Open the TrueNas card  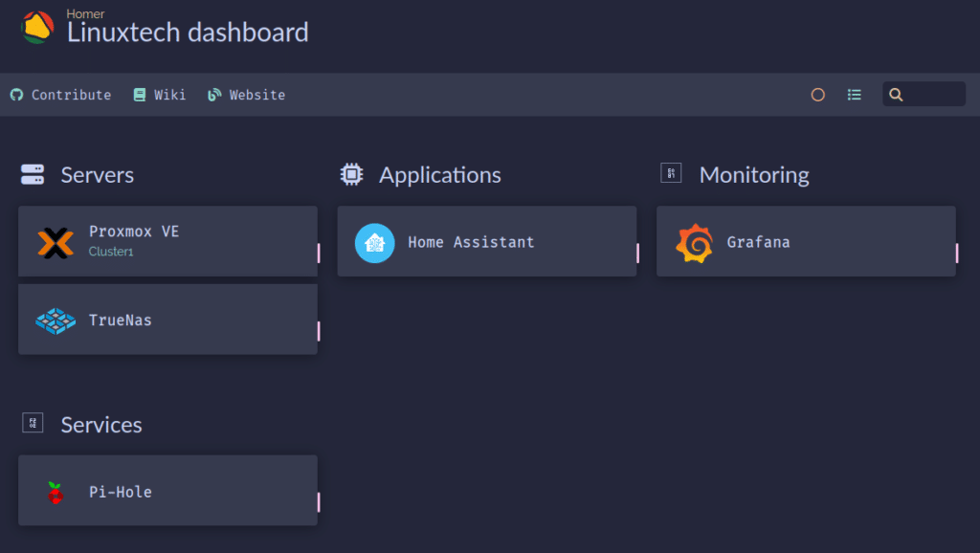pos(168,320)
